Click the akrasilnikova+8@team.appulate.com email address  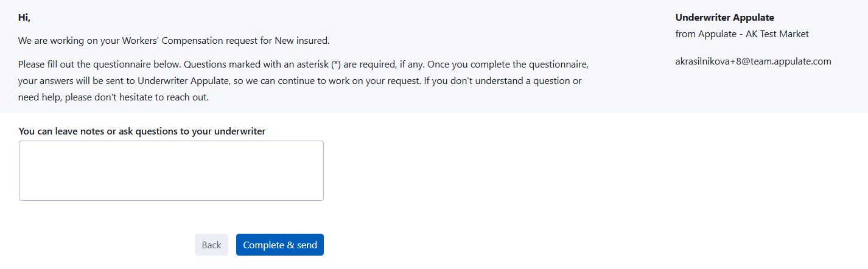point(753,61)
